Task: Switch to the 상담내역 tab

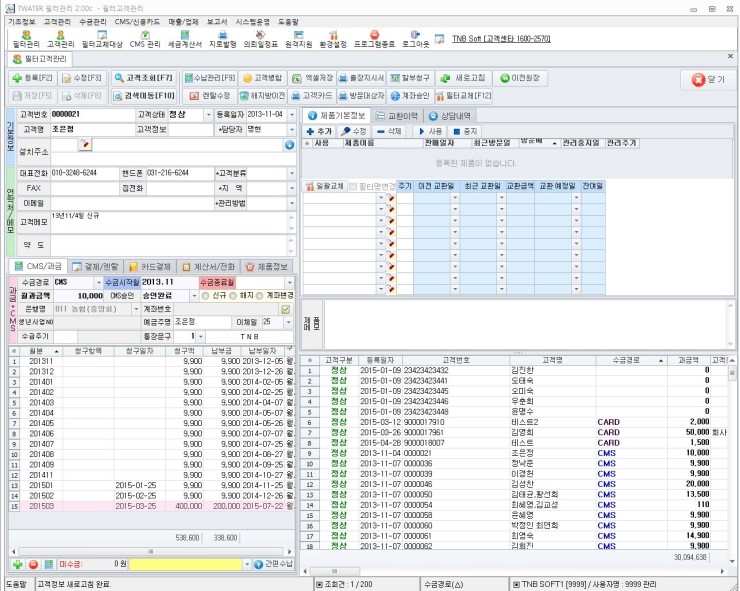Action: (x=449, y=116)
